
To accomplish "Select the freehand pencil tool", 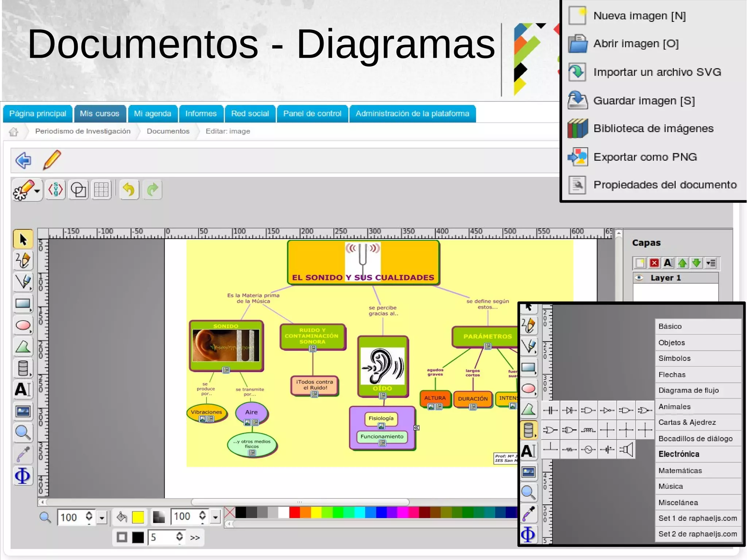I will click(x=23, y=260).
